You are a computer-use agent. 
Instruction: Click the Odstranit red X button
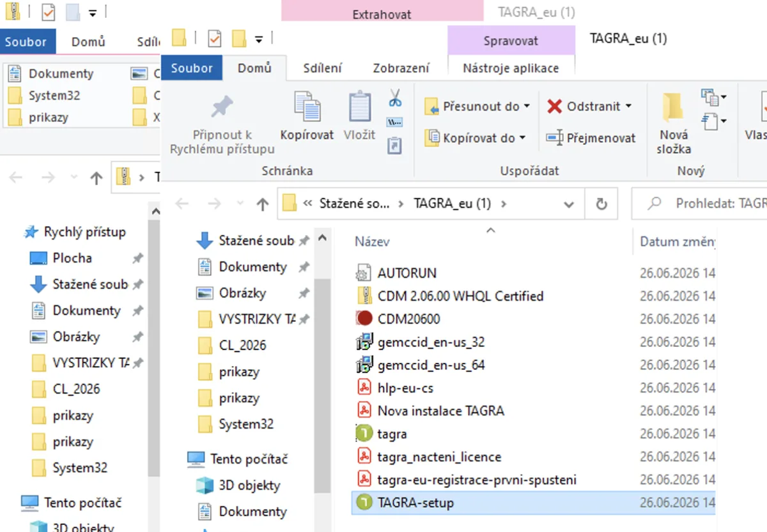tap(554, 107)
